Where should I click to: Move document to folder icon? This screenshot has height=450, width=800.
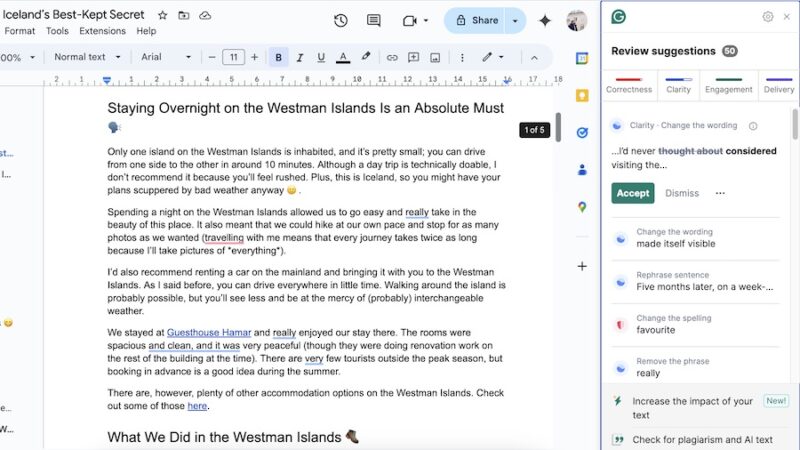coord(184,15)
